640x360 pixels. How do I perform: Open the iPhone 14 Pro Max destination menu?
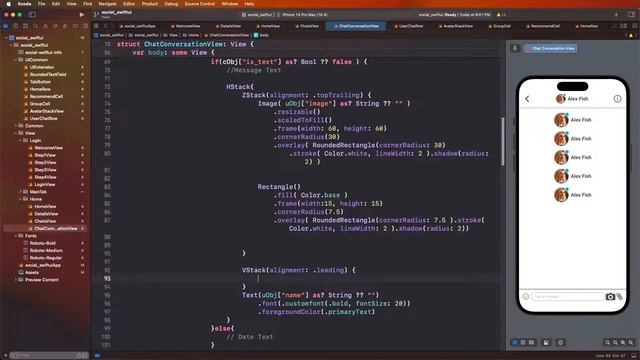302,15
